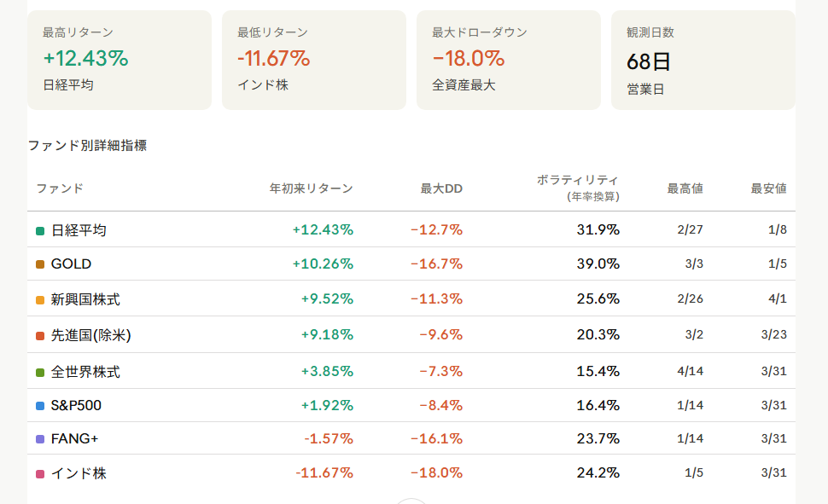Viewport: 828px width, 504px height.
Task: Select the 最大ドローダウン summary card
Action: 509,60
